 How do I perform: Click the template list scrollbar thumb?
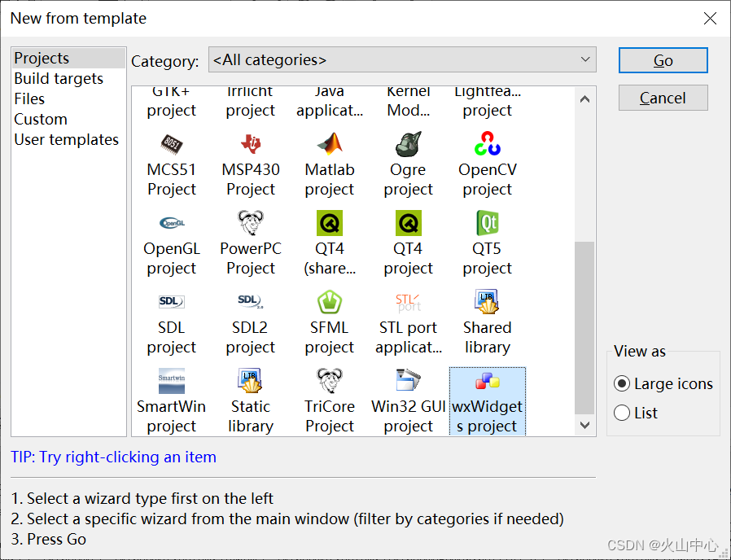pyautogui.click(x=584, y=328)
